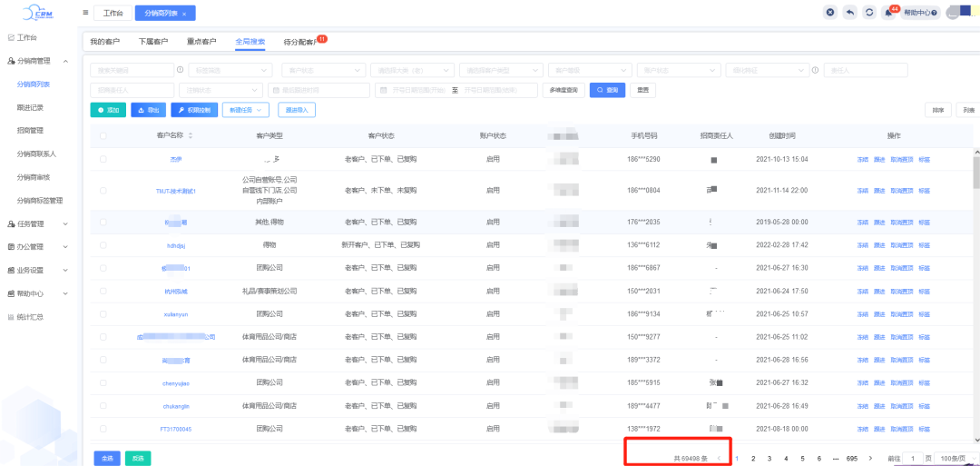Click the info icon beside keyword search
The width and height of the screenshot is (980, 466).
click(x=180, y=70)
